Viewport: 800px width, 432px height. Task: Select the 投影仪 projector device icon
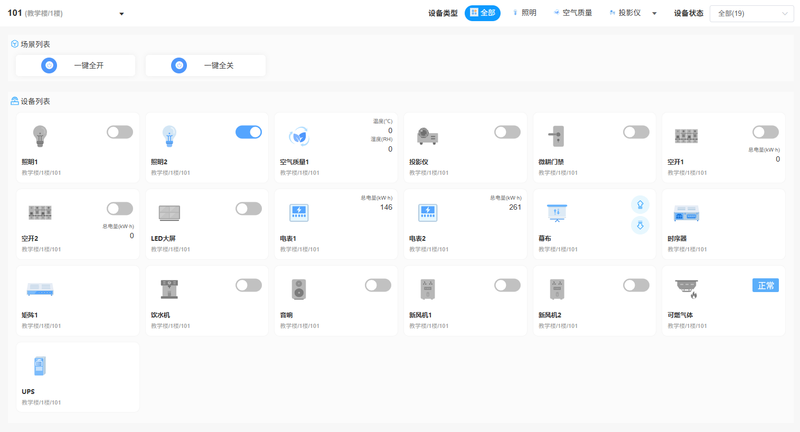click(427, 136)
